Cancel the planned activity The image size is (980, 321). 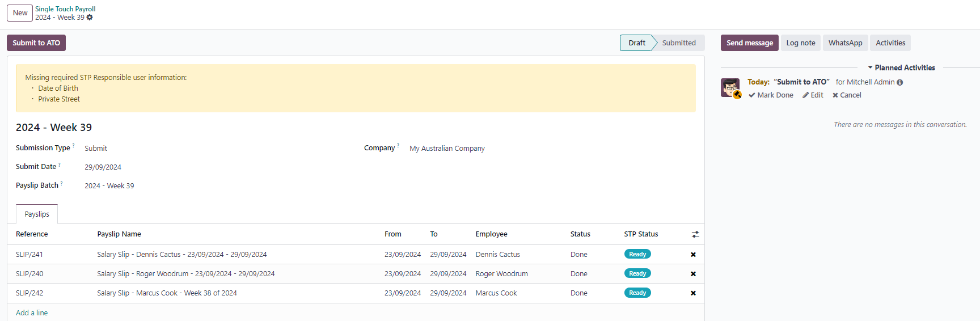[847, 95]
